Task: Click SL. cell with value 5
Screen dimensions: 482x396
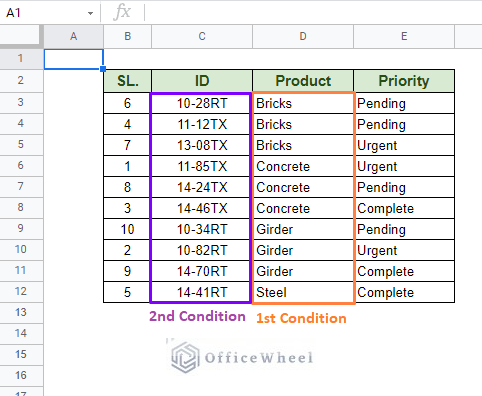Action: click(128, 292)
